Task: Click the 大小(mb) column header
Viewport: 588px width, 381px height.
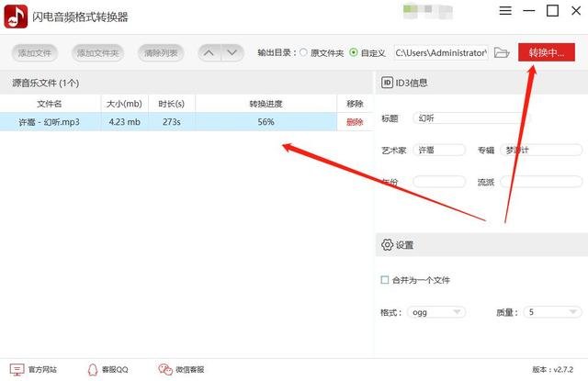Action: [x=125, y=104]
